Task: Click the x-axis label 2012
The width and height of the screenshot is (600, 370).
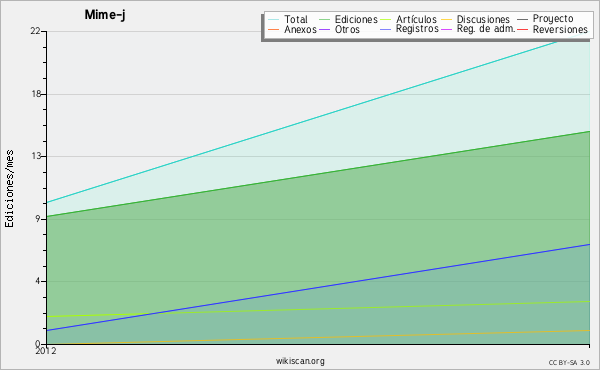Action: [46, 351]
